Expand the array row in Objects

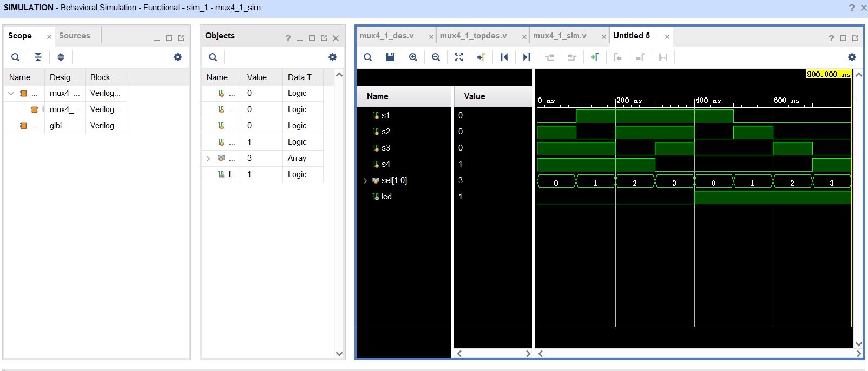coord(208,158)
